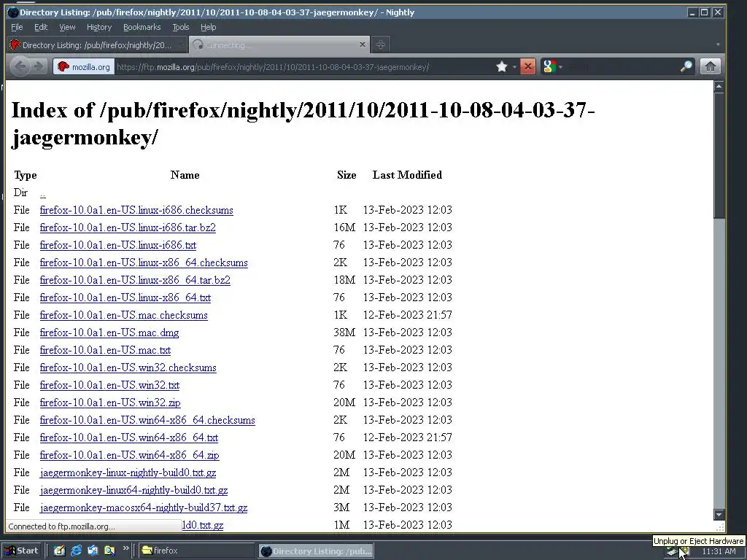Click the vertical scrollbar up arrow

pyautogui.click(x=719, y=86)
